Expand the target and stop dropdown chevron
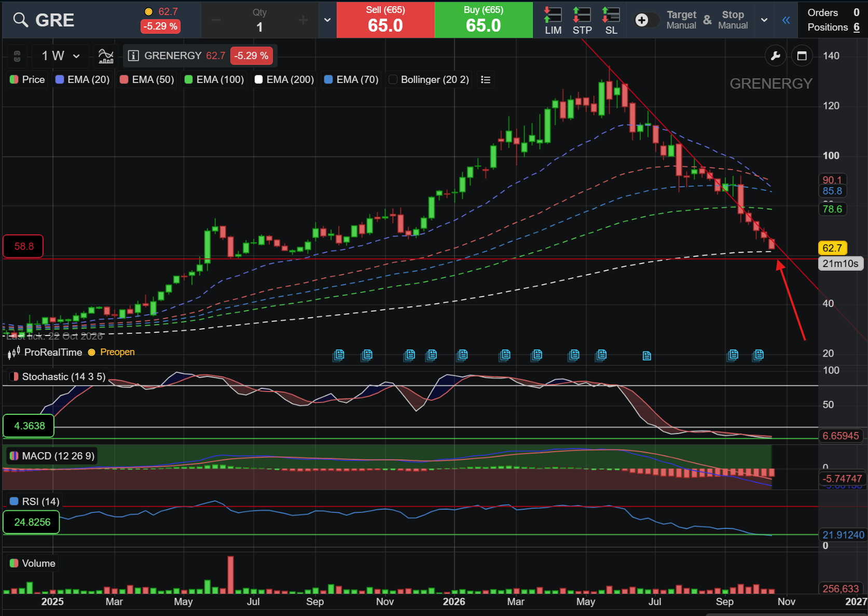868x616 pixels. tap(764, 20)
